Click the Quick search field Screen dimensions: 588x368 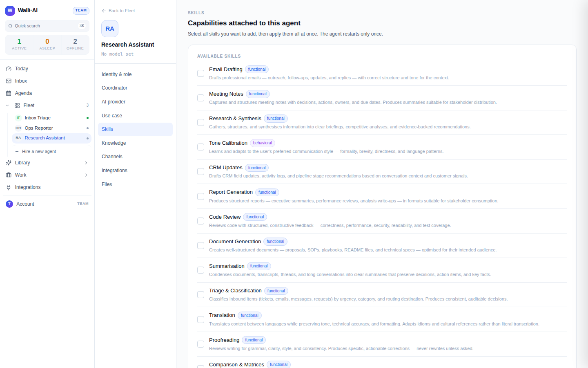point(47,26)
